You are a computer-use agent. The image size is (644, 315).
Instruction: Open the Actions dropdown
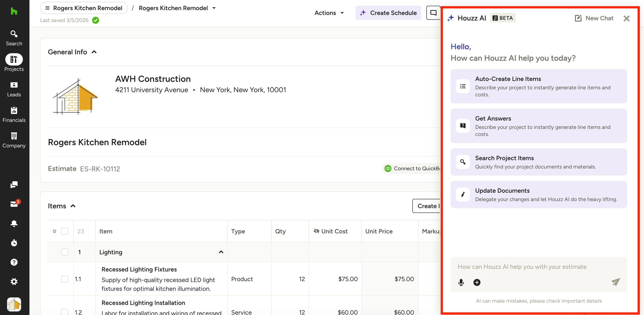coord(329,13)
